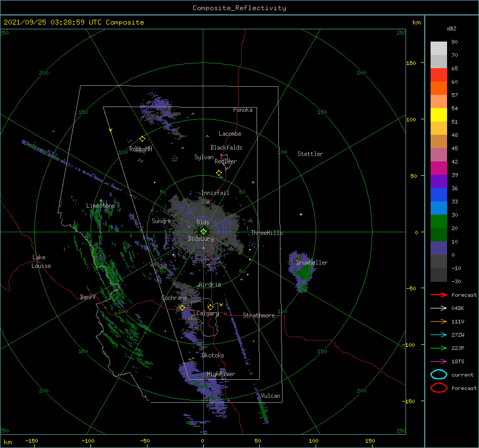Click the Strathmore city label

tap(259, 315)
